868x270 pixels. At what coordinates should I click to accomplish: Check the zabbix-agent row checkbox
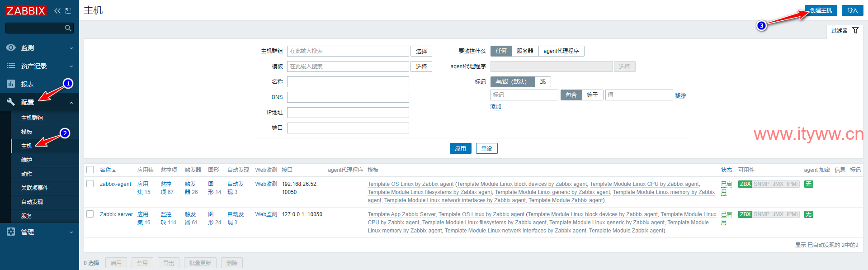point(90,184)
